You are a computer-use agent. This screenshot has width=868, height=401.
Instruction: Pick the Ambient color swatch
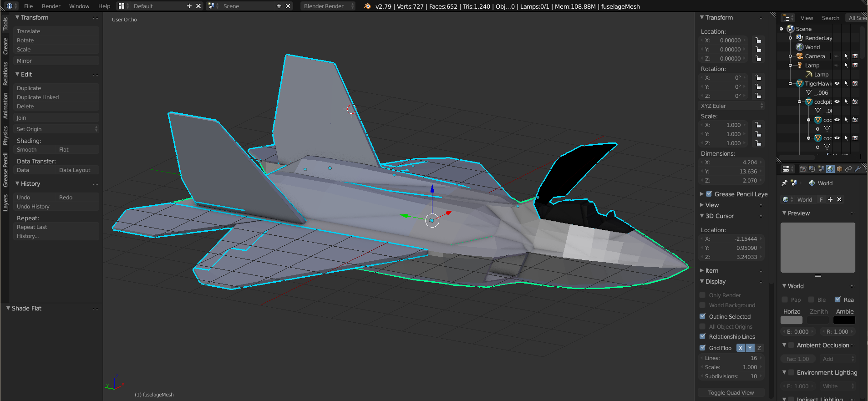[x=844, y=320]
